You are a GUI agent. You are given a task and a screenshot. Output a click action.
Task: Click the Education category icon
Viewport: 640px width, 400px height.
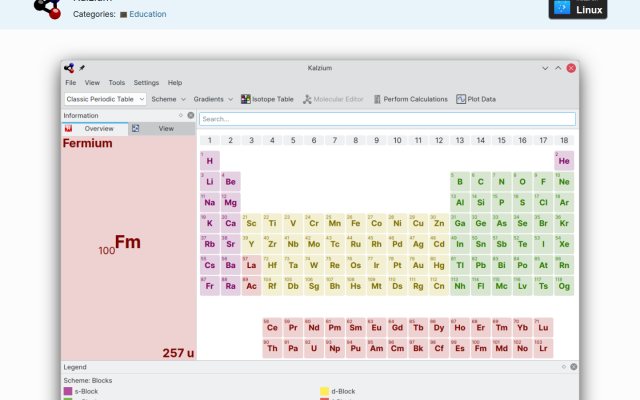[x=123, y=15]
